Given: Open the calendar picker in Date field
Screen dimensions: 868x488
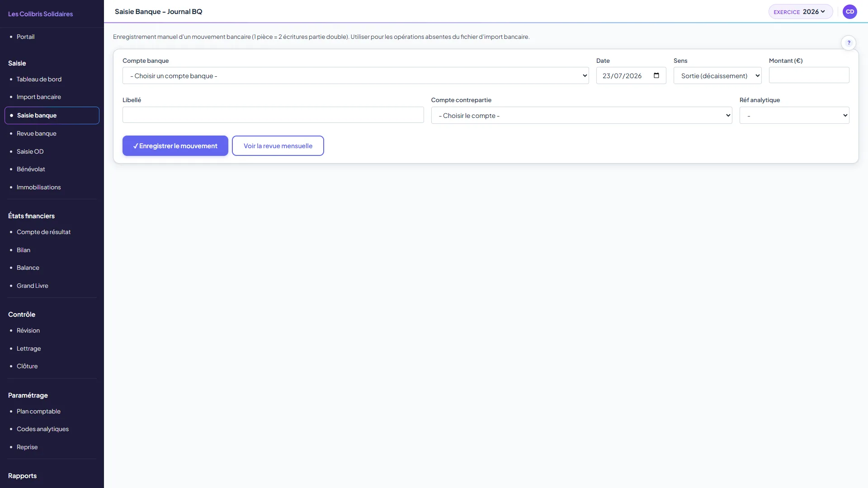Looking at the screenshot, I should tap(656, 75).
